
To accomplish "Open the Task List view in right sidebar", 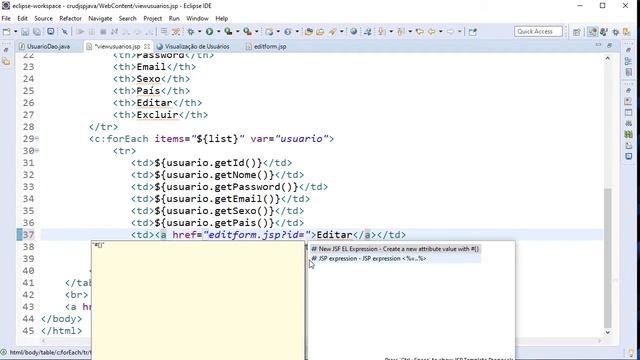I will click(629, 72).
